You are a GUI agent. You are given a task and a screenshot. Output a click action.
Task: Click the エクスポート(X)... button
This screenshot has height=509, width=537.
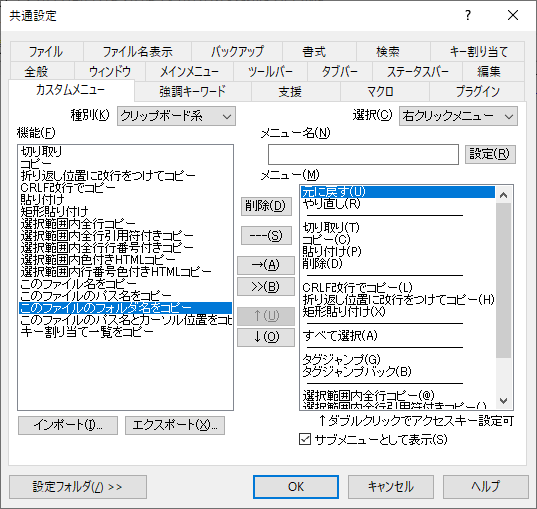(x=175, y=425)
